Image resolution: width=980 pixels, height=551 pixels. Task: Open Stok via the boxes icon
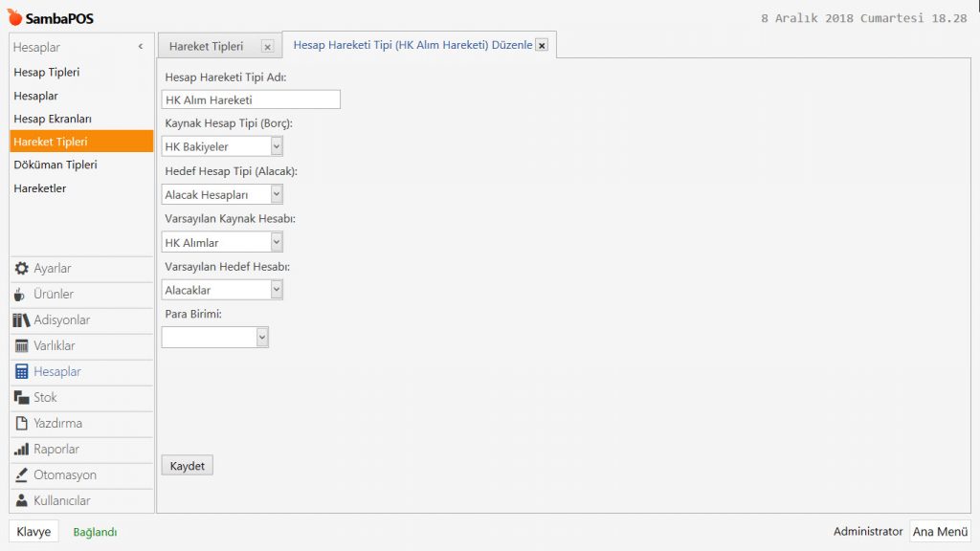(21, 398)
